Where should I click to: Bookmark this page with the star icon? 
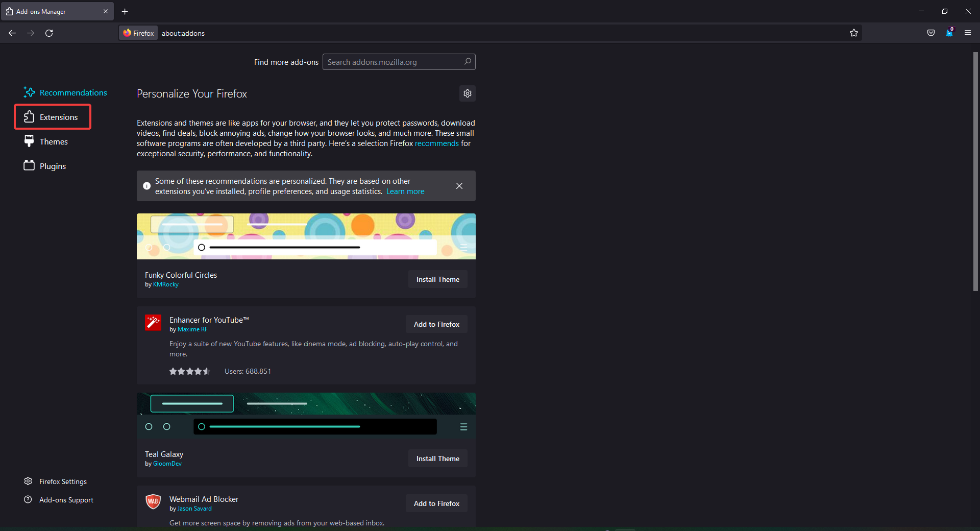(854, 33)
